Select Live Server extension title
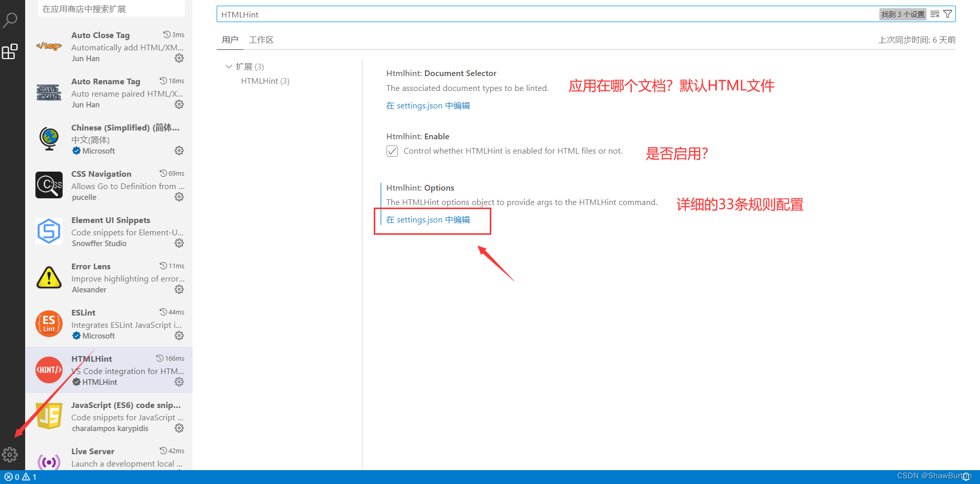This screenshot has width=980, height=484. [93, 452]
